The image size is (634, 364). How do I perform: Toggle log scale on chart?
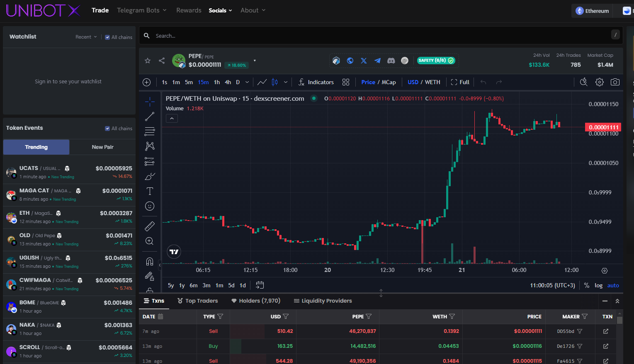[x=598, y=285]
